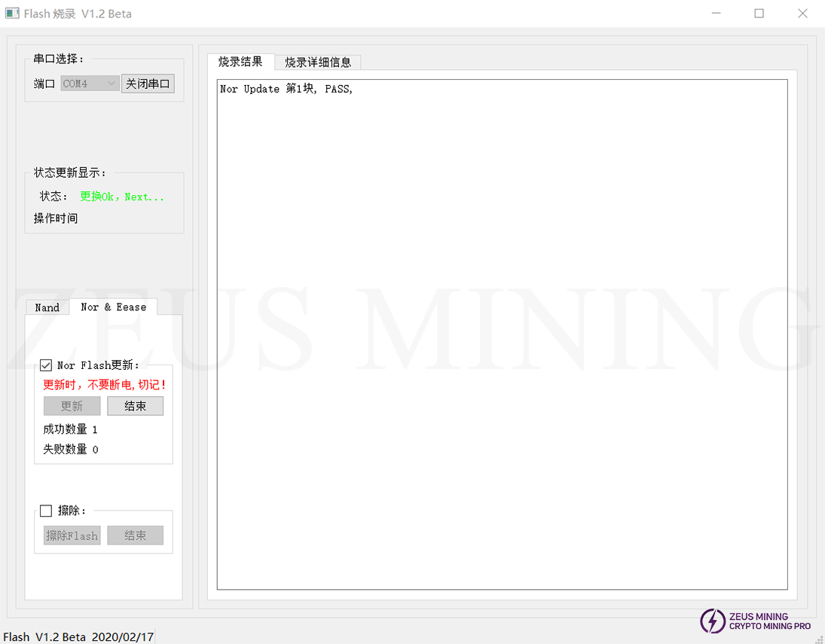The image size is (825, 644).
Task: Click the green 更换Ok, Next... status text
Action: point(122,197)
